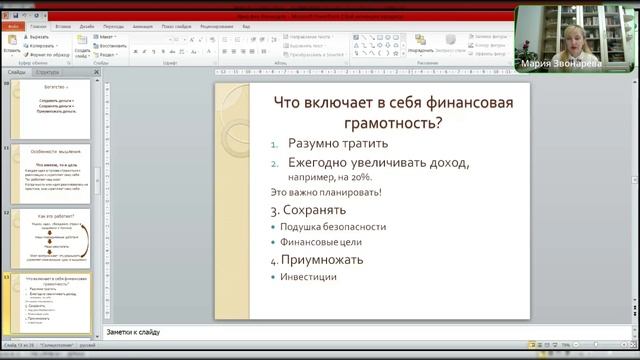Viewport: 640px width, 360px height.
Task: Click the Создать слайд new slide icon
Action: (82, 40)
